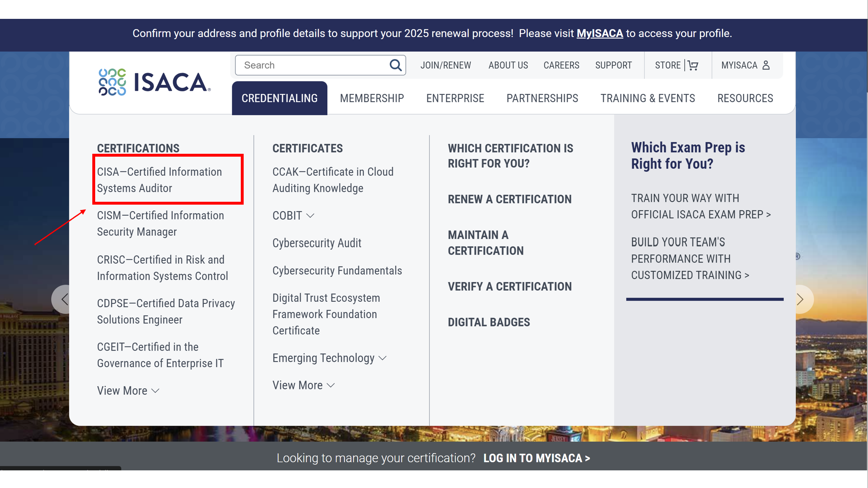
Task: Click the MyISACA user profile icon
Action: 766,65
